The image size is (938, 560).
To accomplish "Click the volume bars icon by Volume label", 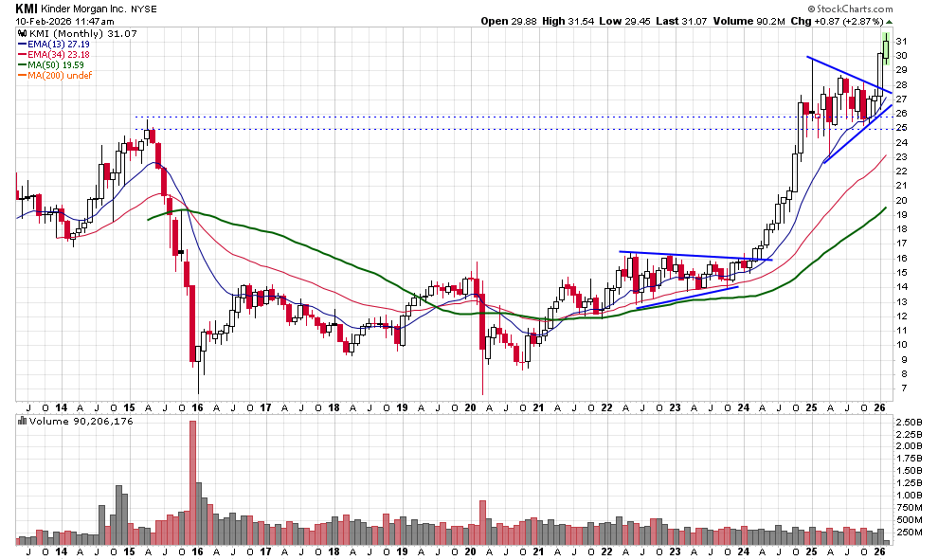I will point(23,421).
